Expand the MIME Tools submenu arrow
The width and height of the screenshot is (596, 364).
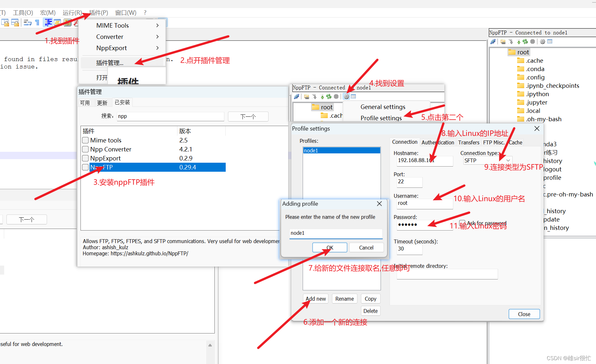[x=157, y=25]
